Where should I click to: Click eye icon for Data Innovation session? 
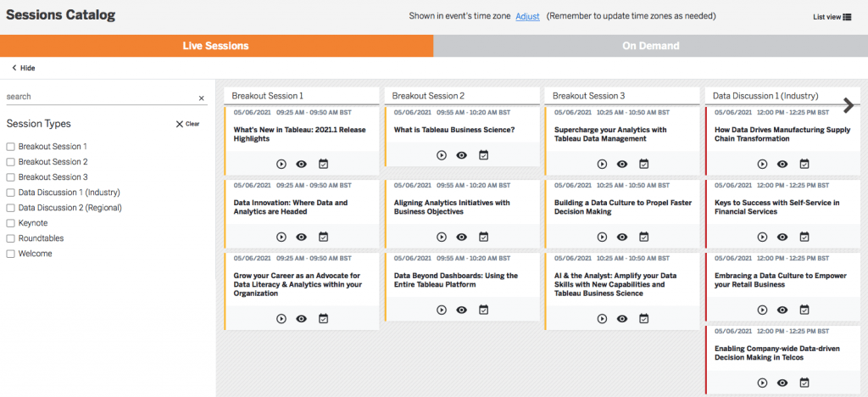click(x=302, y=237)
